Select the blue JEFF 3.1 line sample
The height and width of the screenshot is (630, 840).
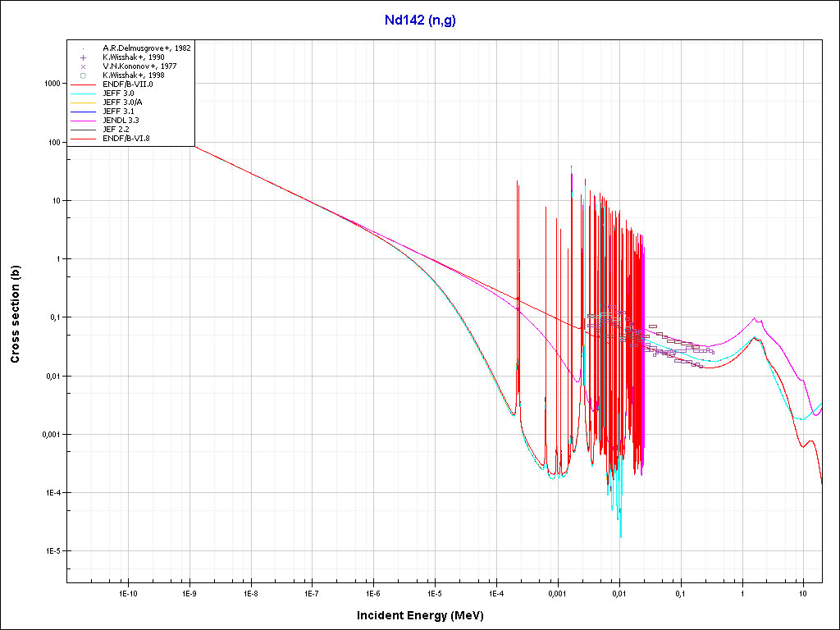coord(84,111)
